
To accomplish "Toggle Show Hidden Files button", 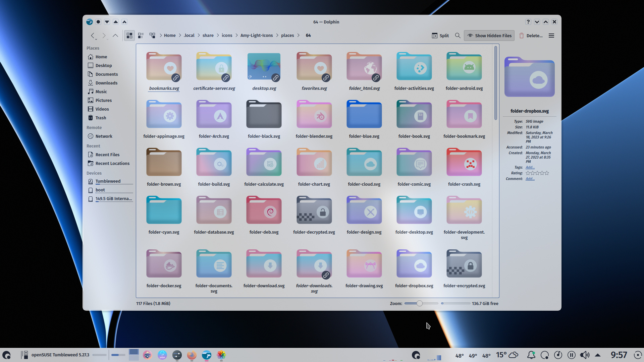I will pyautogui.click(x=489, y=36).
